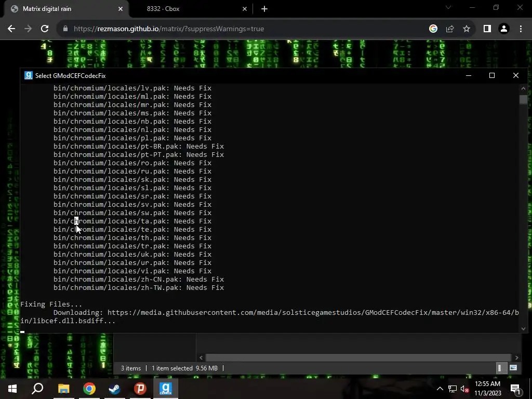Open the tab search chevron
The width and height of the screenshot is (532, 399).
pyautogui.click(x=448, y=7)
